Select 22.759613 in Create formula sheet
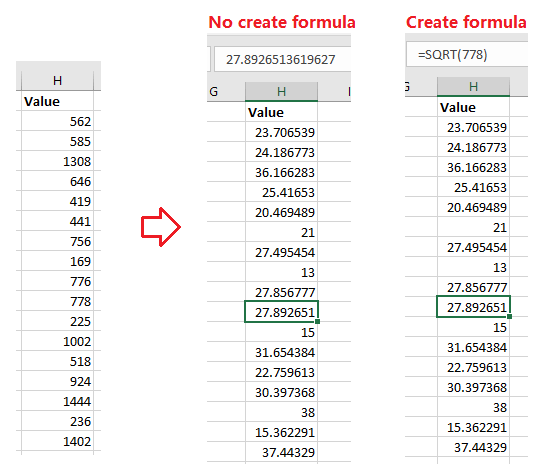This screenshot has width=540, height=467. point(474,367)
